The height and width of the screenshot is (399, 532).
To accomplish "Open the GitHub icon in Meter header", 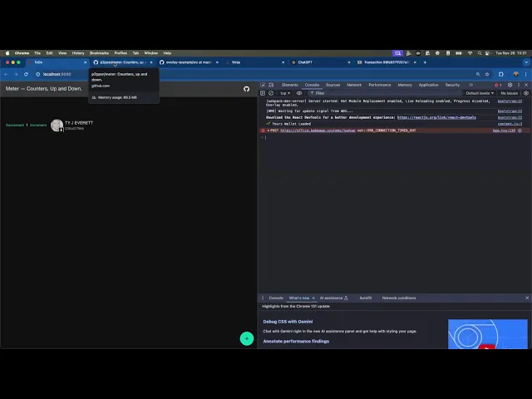I will point(246,89).
